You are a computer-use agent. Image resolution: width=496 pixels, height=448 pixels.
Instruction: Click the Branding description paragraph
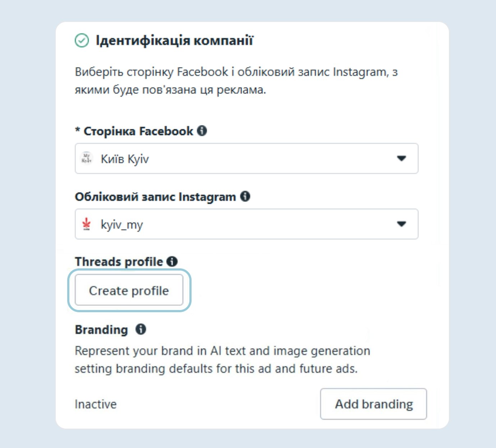click(222, 360)
